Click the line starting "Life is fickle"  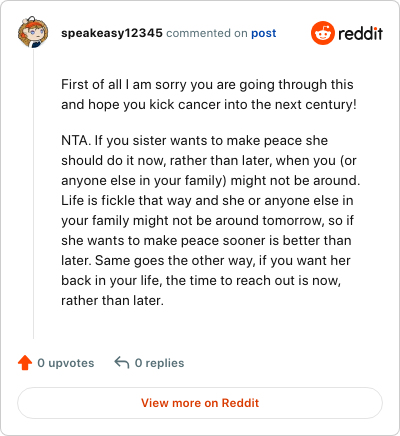point(207,200)
